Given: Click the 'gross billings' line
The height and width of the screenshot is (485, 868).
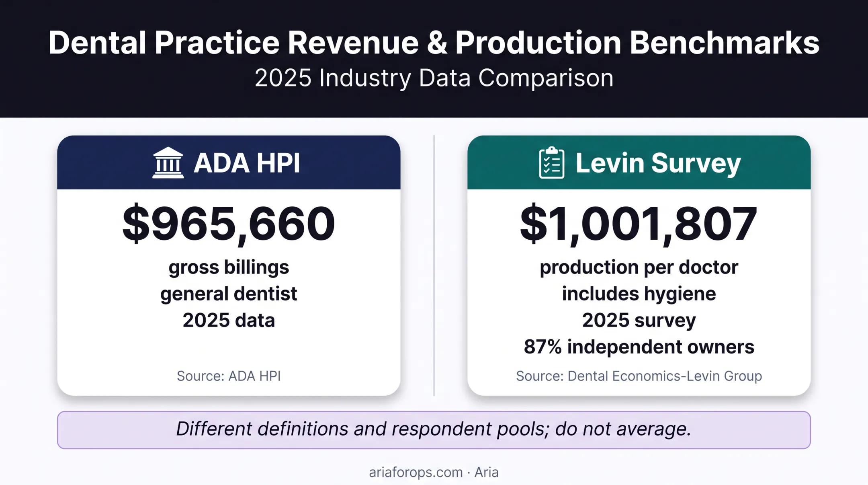Looking at the screenshot, I should pyautogui.click(x=229, y=268).
